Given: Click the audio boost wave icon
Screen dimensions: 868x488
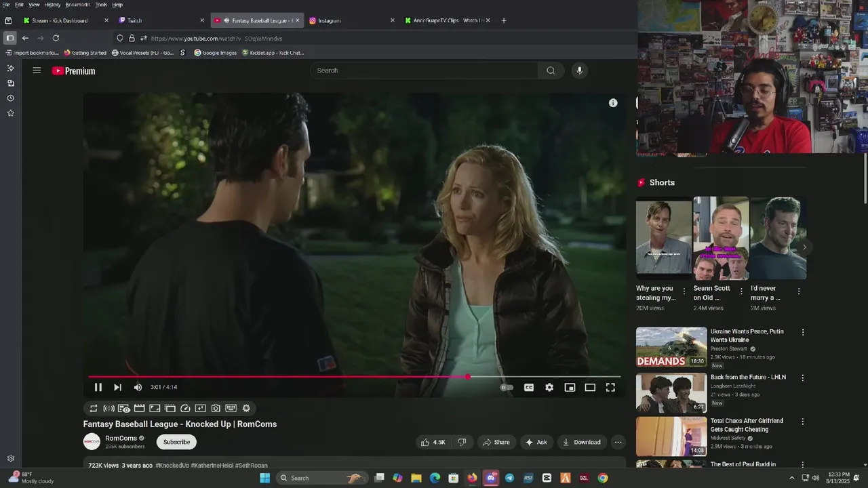Looking at the screenshot, I should coord(108,408).
